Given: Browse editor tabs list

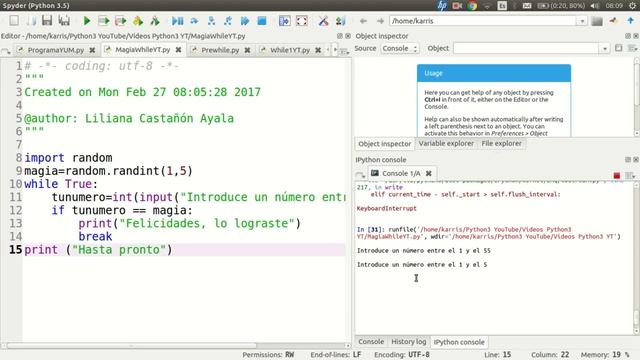Looking at the screenshot, I should pos(6,51).
